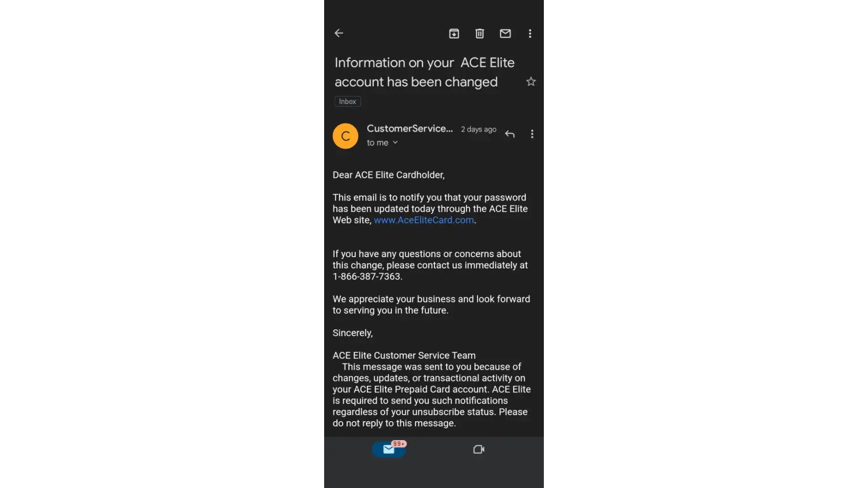Tap the CustomerService sender name
868x488 pixels.
(410, 128)
